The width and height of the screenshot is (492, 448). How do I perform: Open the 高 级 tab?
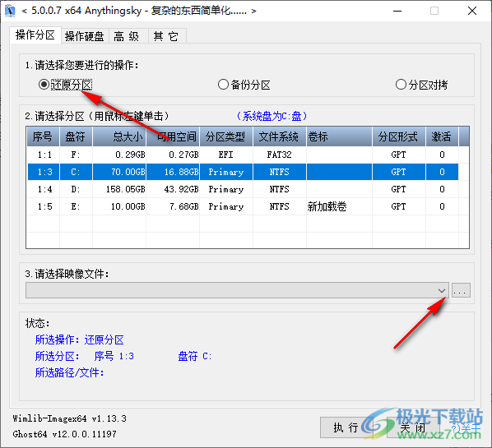point(128,36)
